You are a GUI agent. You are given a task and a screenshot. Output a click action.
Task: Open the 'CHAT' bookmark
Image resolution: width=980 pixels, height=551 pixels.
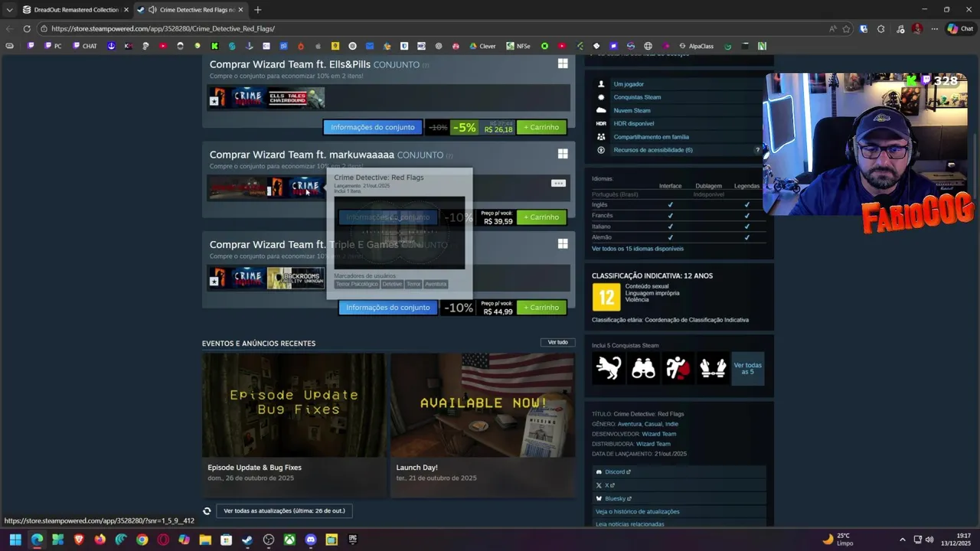click(85, 46)
